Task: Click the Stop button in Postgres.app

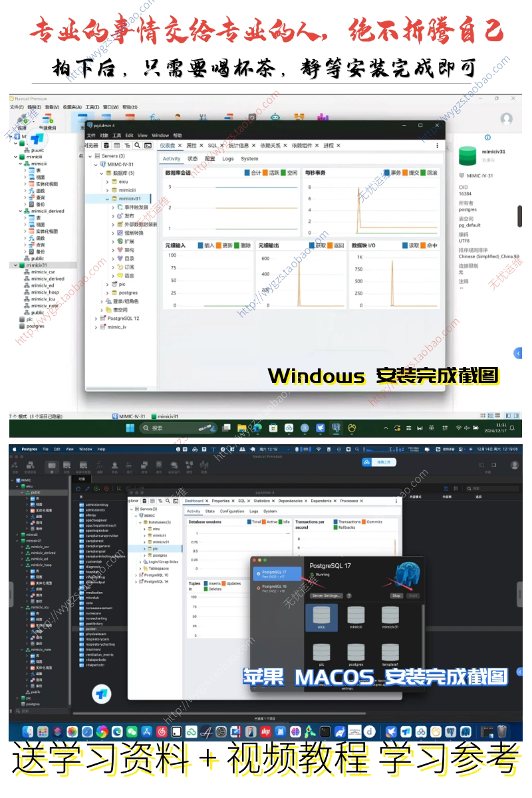Action: 396,596
